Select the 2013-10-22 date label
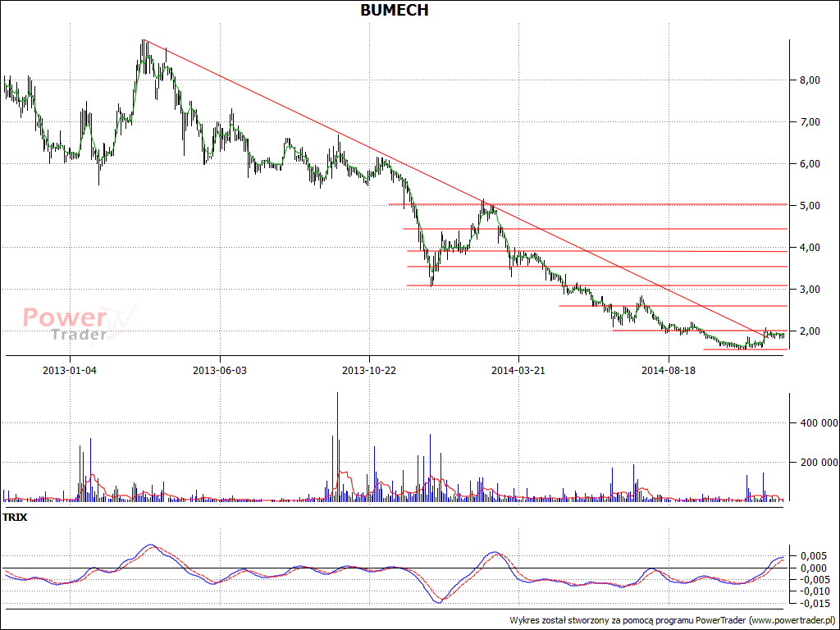 369,370
